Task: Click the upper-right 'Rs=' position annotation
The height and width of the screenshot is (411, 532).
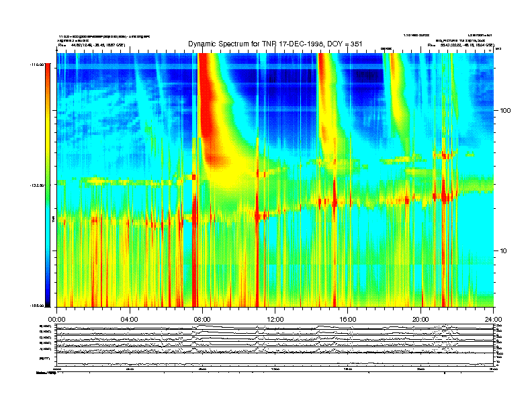Action: 461,45
